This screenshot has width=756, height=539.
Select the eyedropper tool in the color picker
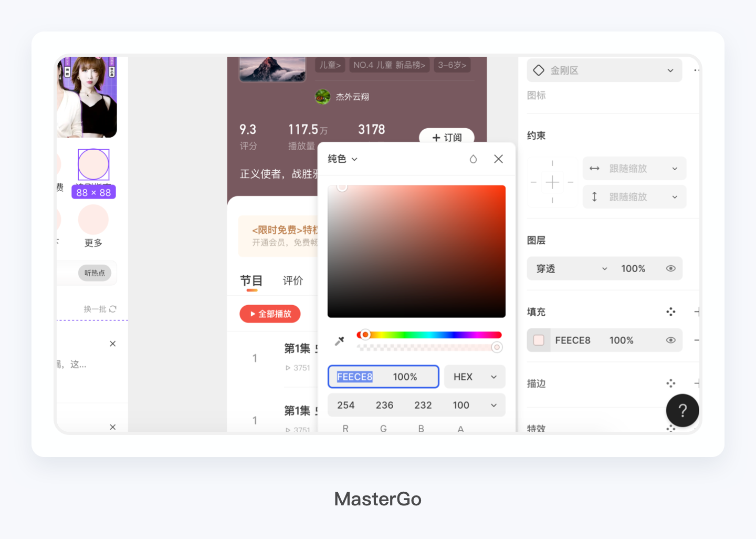(x=339, y=340)
